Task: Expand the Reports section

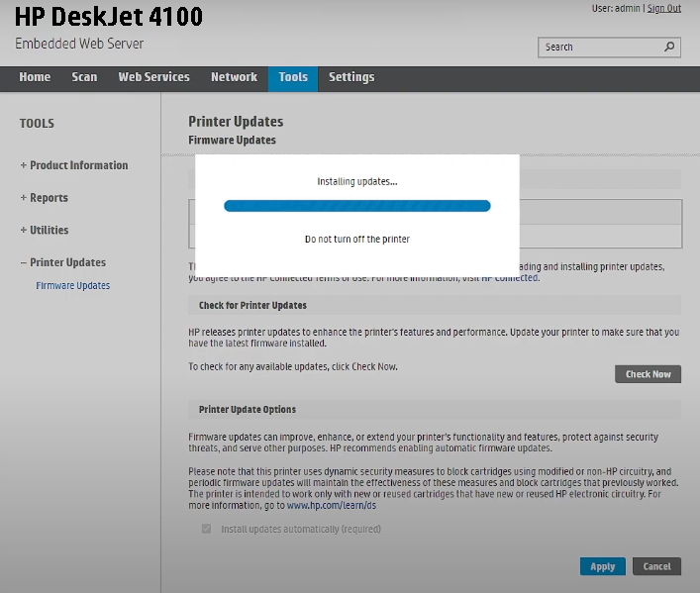Action: click(x=45, y=198)
